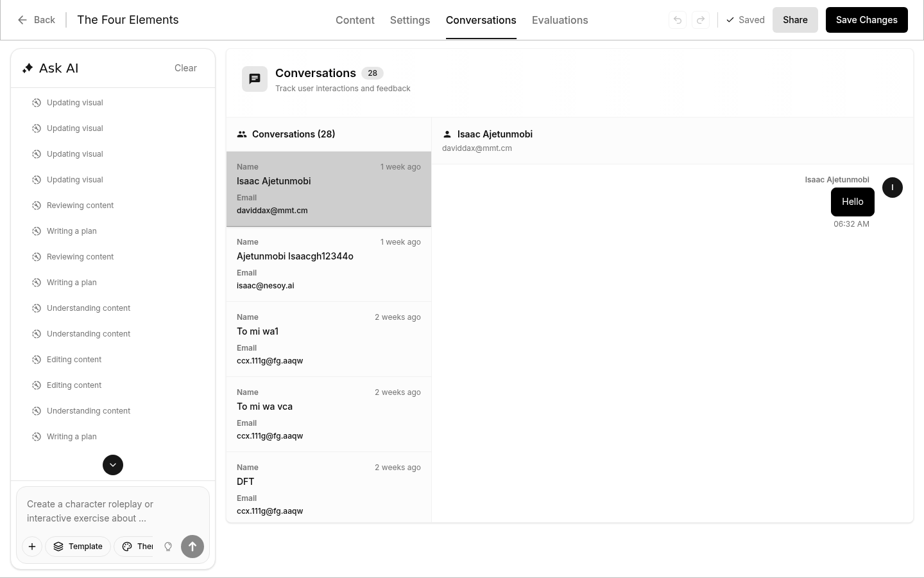Viewport: 924px width, 578px height.
Task: Open the Template picker
Action: pos(78,547)
